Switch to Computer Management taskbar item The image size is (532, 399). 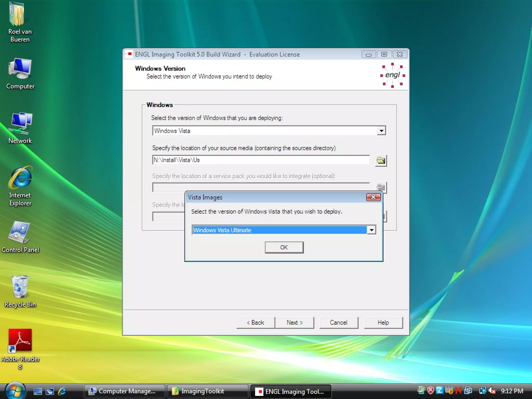(124, 391)
